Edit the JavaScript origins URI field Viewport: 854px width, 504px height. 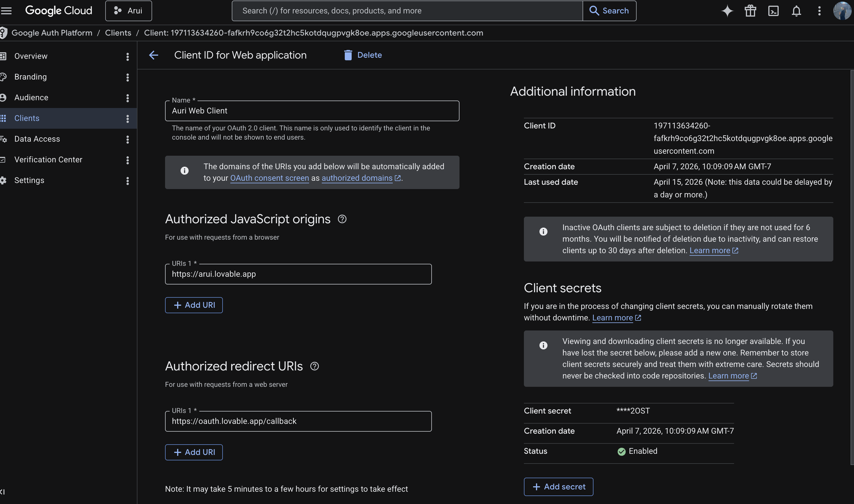(x=298, y=274)
